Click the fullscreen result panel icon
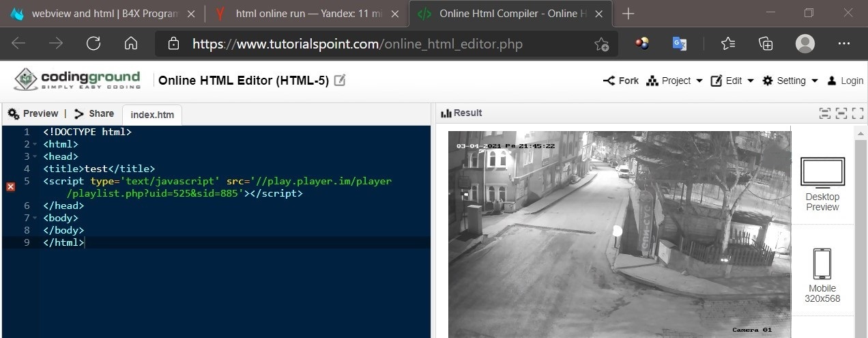 tap(858, 113)
